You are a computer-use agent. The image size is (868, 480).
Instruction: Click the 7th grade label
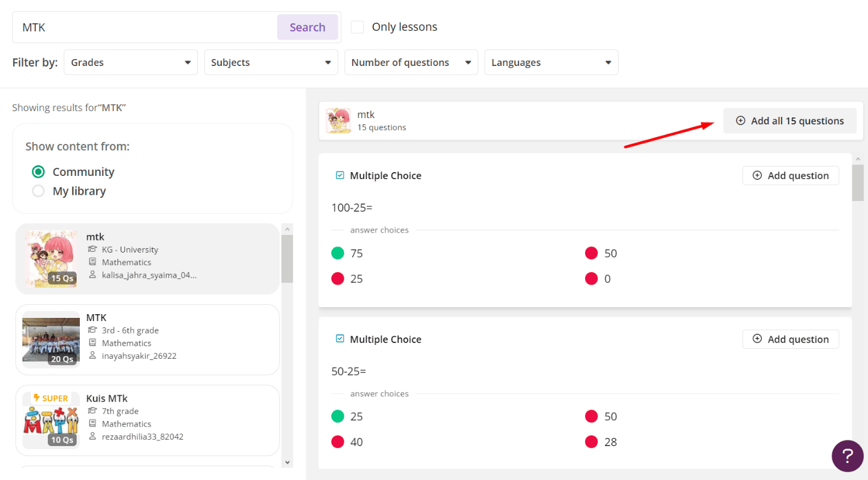[120, 411]
